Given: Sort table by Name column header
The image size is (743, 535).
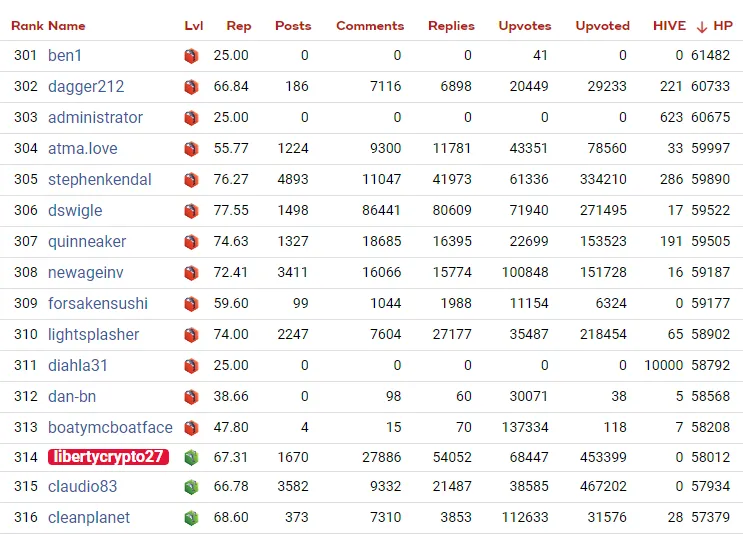Looking at the screenshot, I should tap(67, 26).
